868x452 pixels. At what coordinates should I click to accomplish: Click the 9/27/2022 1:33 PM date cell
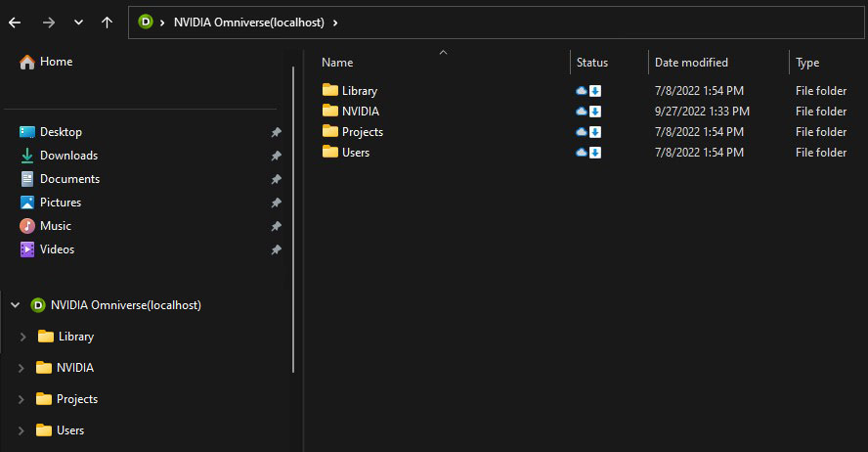click(x=702, y=112)
